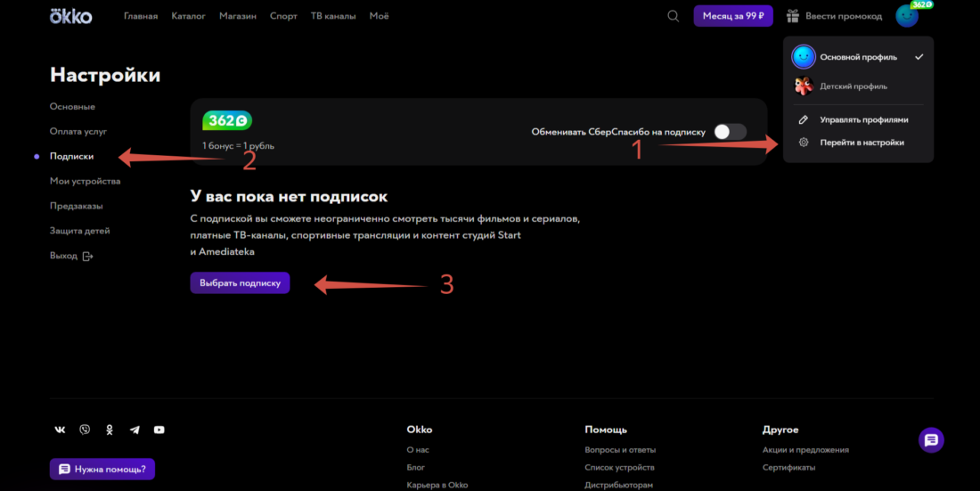Select Основной профиль in profile menu
The image size is (980, 491).
click(858, 57)
